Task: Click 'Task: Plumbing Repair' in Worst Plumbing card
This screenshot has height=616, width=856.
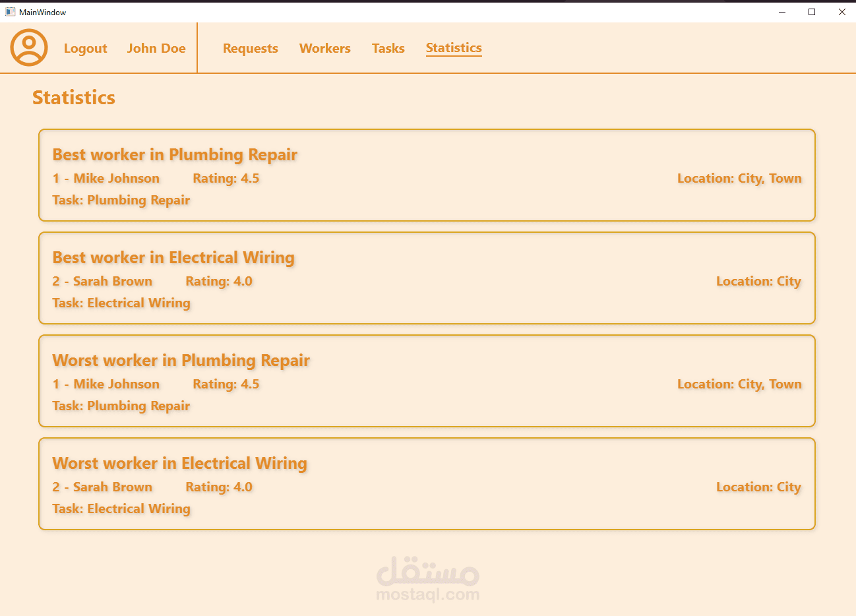Action: coord(121,406)
